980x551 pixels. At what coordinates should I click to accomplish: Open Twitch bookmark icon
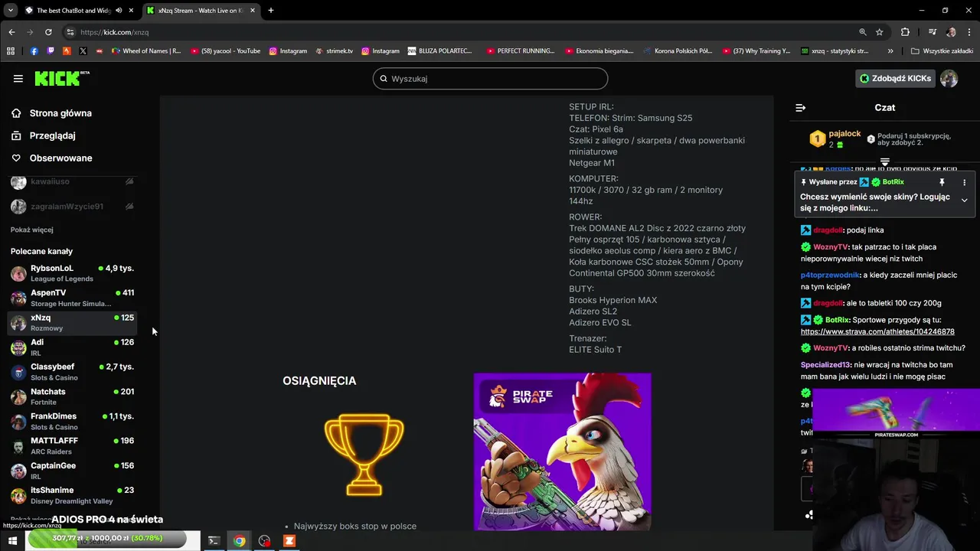click(x=51, y=51)
